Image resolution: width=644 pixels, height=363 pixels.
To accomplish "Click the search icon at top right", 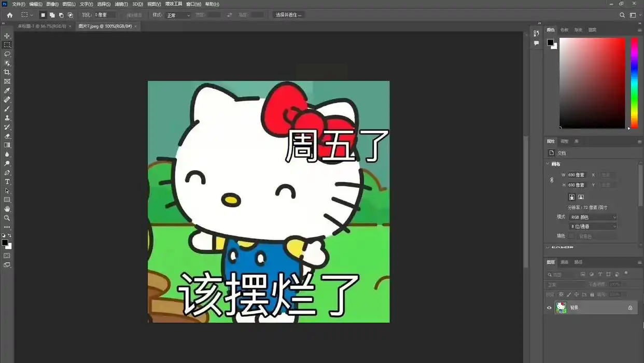I will 622,15.
